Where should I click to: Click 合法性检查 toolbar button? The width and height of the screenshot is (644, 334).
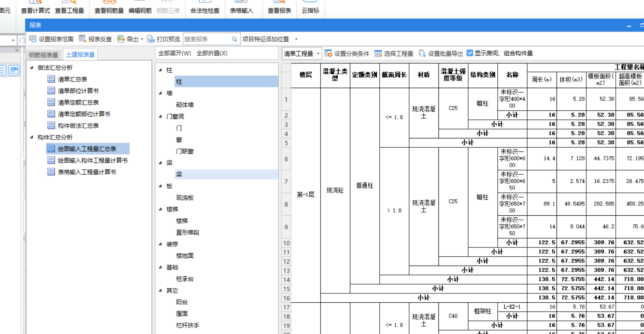point(205,7)
